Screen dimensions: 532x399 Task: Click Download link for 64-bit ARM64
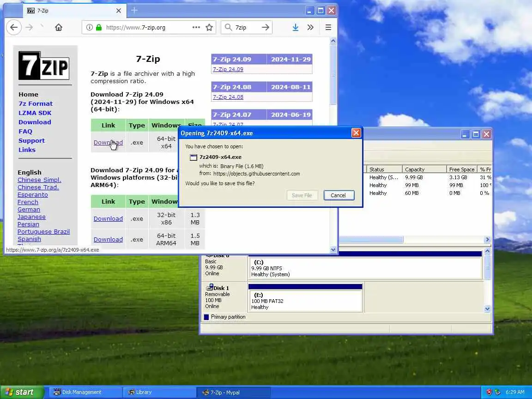108,239
